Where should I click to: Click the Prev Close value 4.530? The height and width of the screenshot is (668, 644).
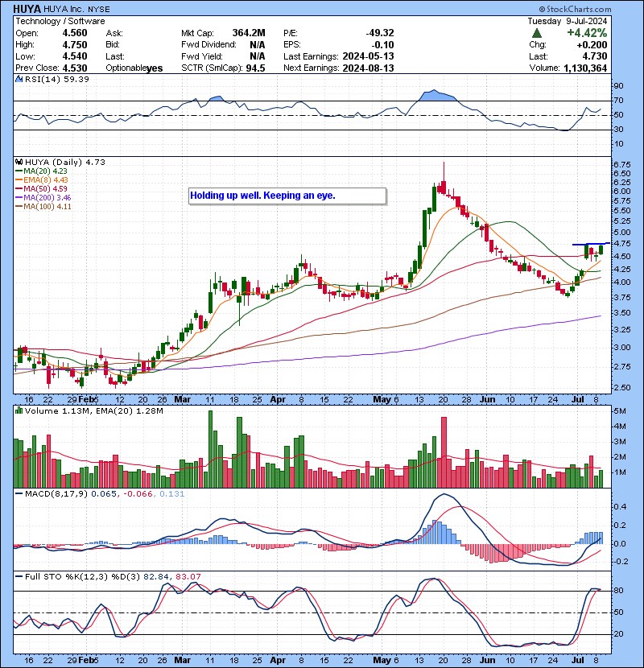coord(75,68)
